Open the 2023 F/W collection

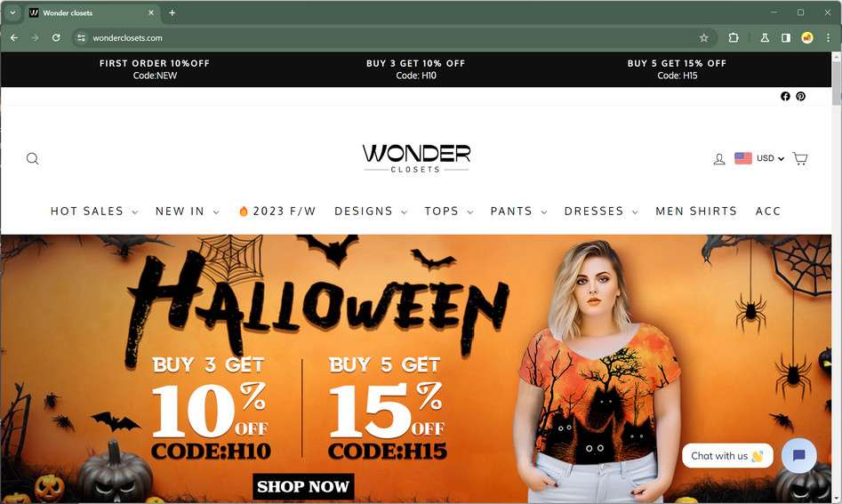pos(277,212)
